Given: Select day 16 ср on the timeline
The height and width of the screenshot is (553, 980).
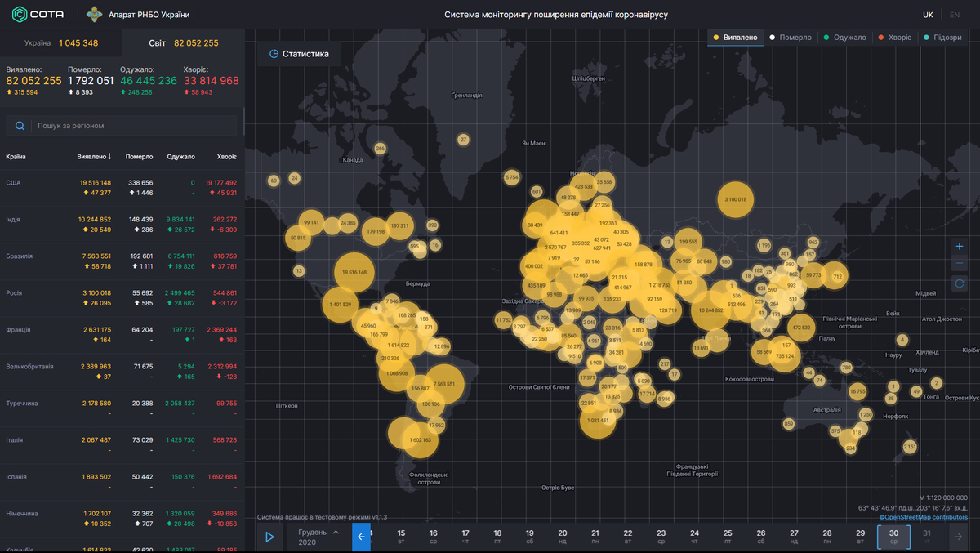Looking at the screenshot, I should pyautogui.click(x=433, y=537).
